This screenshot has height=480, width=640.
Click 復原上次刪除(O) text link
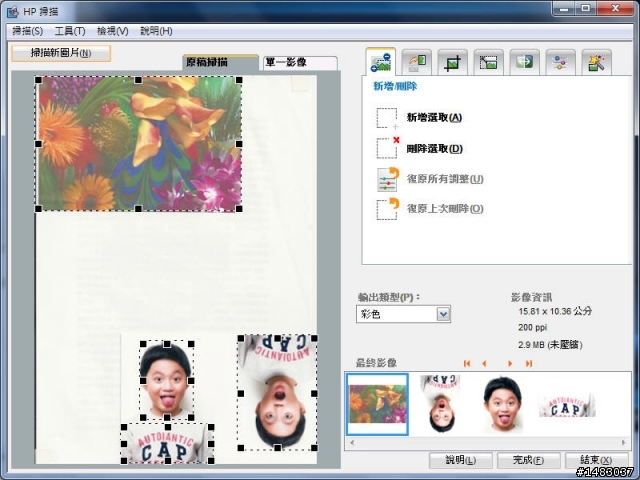coord(445,209)
